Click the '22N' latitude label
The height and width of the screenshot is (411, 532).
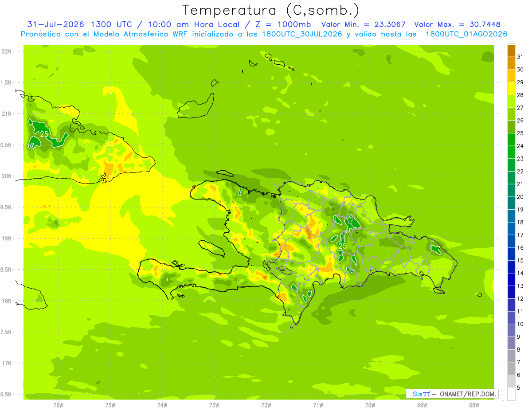click(x=7, y=51)
